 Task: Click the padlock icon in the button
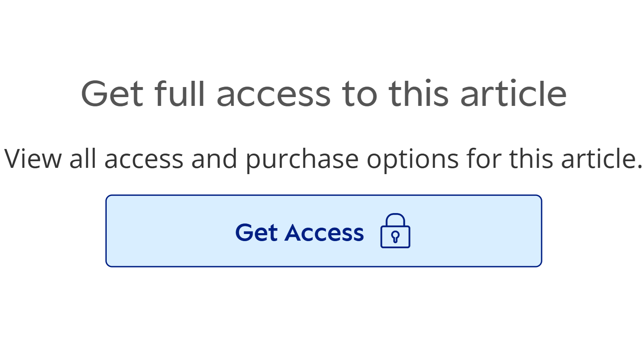click(395, 231)
